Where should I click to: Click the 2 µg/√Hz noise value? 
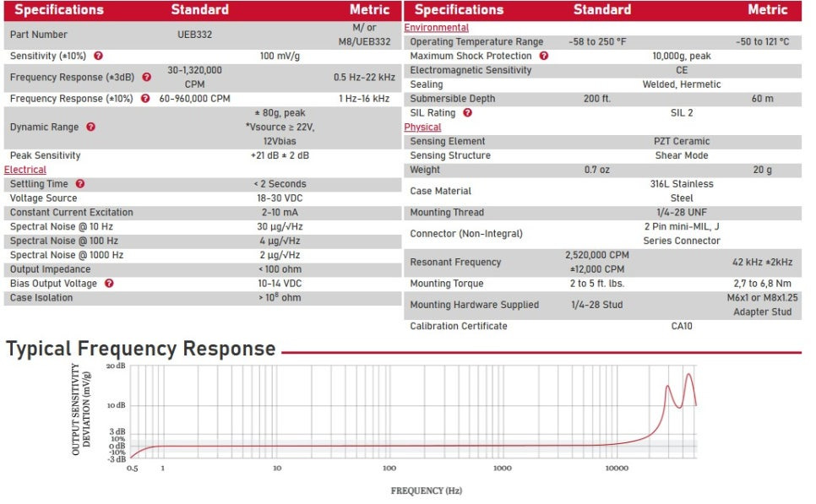[280, 255]
